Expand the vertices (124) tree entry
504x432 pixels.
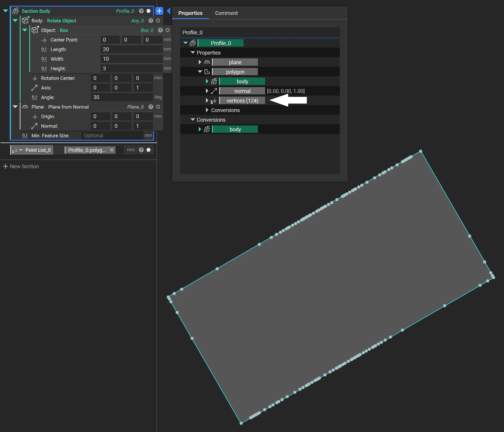coord(207,101)
